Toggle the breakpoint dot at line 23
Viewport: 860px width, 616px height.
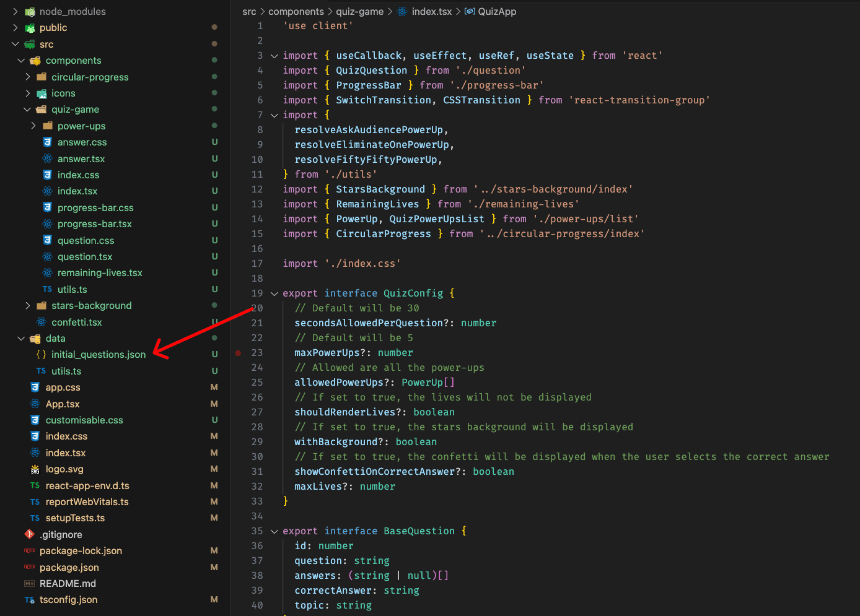238,352
